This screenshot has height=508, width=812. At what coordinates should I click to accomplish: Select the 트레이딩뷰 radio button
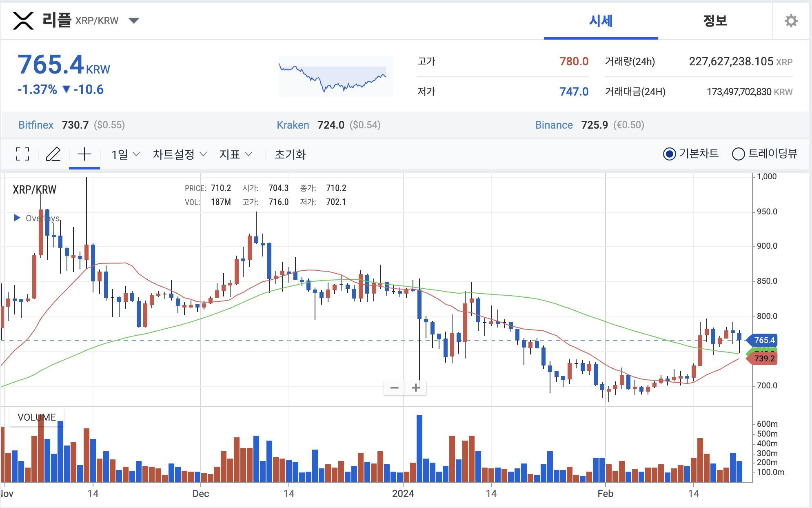point(738,154)
